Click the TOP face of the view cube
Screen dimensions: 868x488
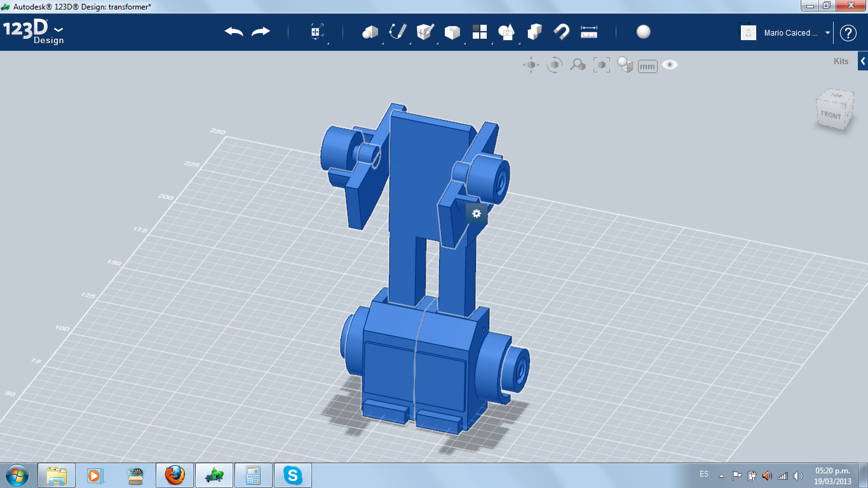836,95
